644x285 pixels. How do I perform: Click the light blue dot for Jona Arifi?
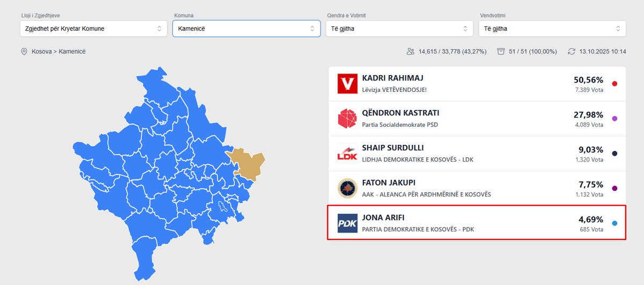[614, 223]
